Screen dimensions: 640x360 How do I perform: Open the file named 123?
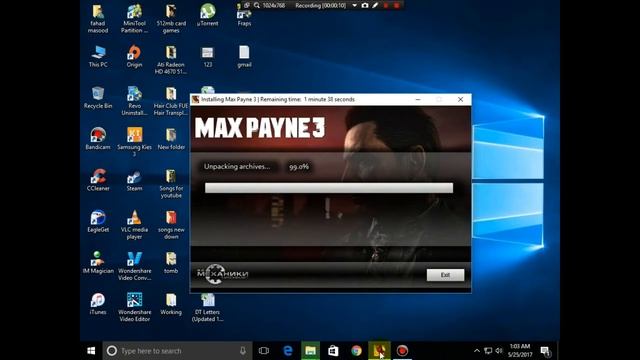[207, 56]
